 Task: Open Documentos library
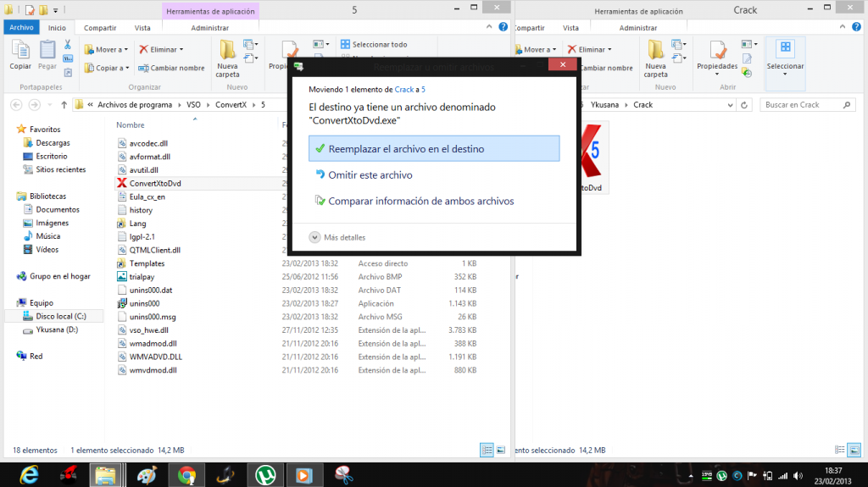[58, 209]
